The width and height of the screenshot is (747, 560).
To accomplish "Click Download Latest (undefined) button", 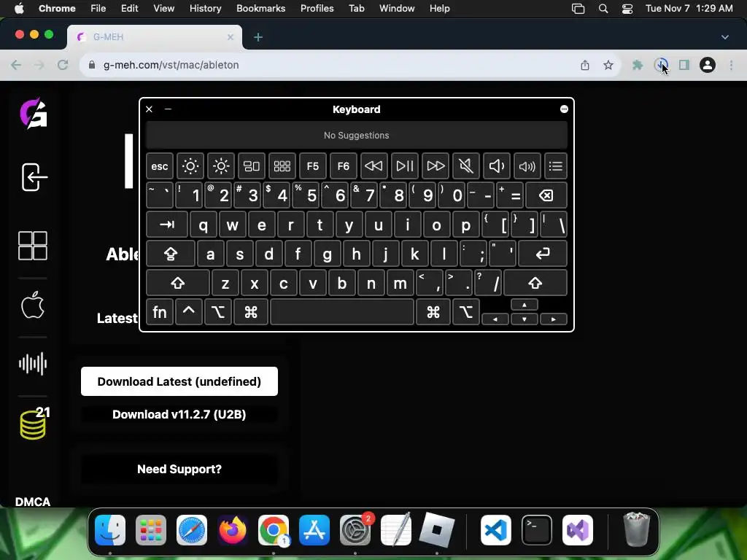I will click(x=179, y=381).
